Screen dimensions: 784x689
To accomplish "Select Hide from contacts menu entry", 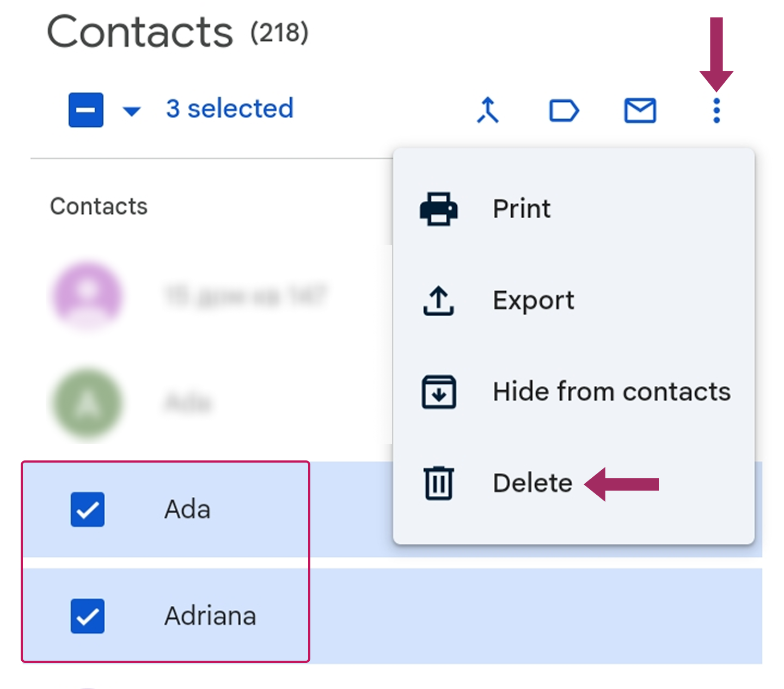I will (611, 392).
